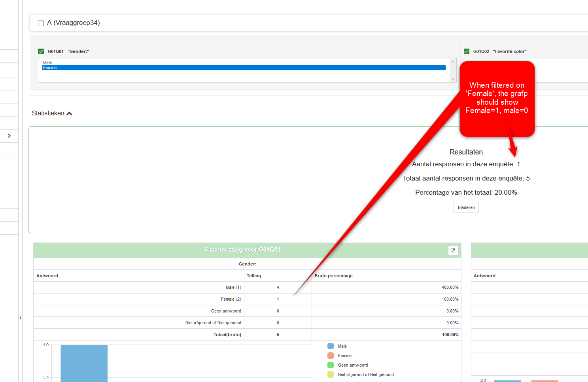Click the sidebar resize handle dots
Screen dimensions: 588x382
(x=20, y=317)
